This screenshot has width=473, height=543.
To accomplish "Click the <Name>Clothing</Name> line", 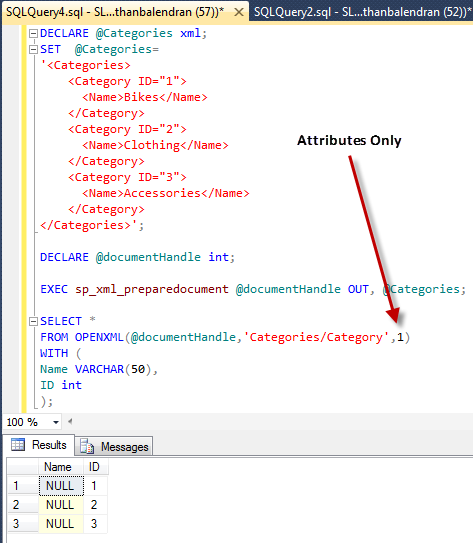I will pyautogui.click(x=155, y=145).
